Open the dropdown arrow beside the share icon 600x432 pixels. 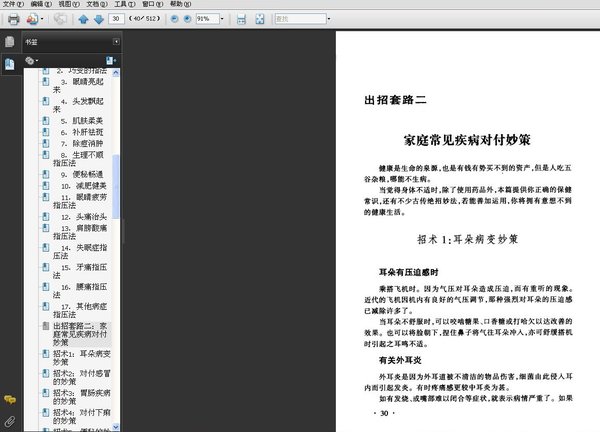pos(42,19)
